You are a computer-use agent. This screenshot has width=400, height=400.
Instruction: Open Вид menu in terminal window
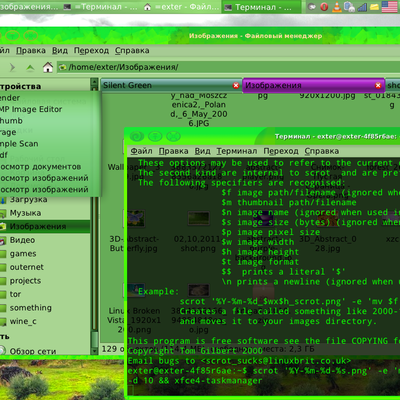[202, 151]
